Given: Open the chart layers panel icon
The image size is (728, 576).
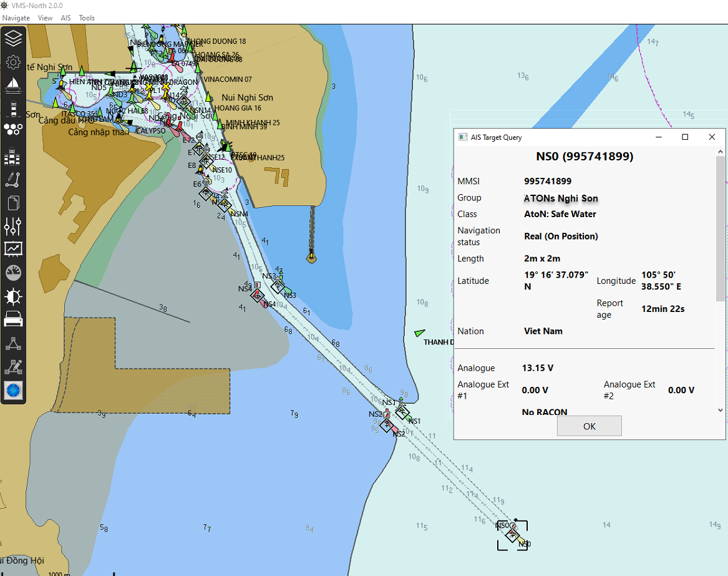Looking at the screenshot, I should tap(13, 38).
